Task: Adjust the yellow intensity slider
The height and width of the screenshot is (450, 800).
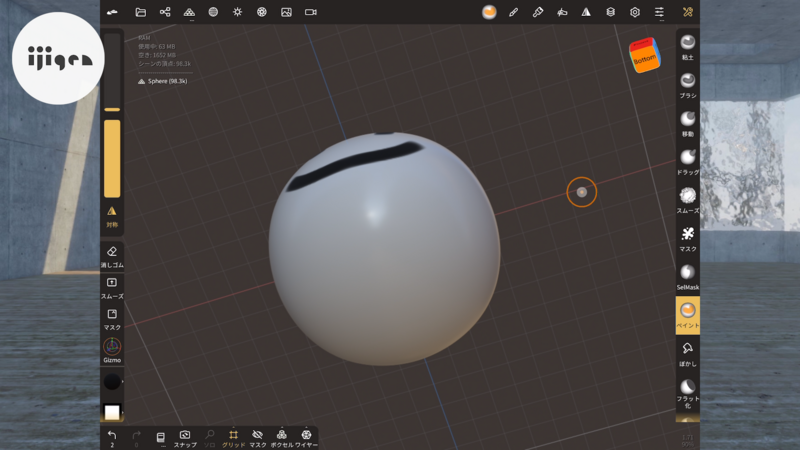Action: pos(112,159)
